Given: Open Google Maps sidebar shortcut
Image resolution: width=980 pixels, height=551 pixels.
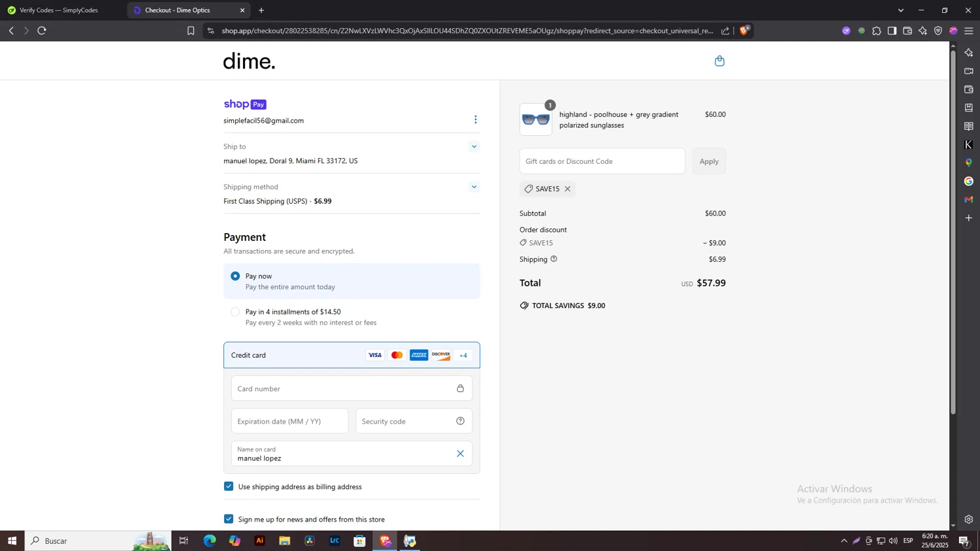Looking at the screenshot, I should [x=969, y=163].
